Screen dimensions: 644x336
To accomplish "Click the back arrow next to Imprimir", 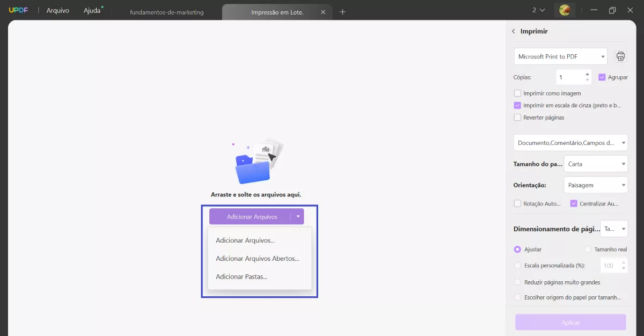I will point(514,31).
